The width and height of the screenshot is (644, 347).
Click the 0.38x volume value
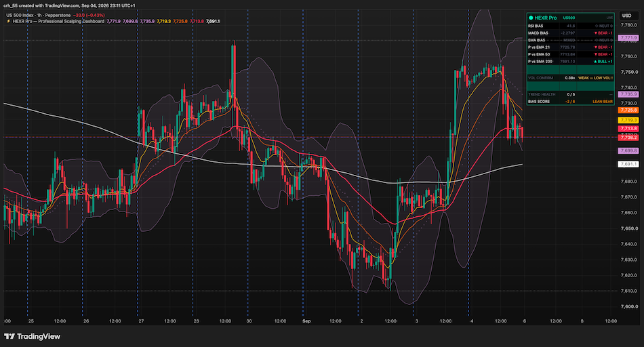pos(570,78)
